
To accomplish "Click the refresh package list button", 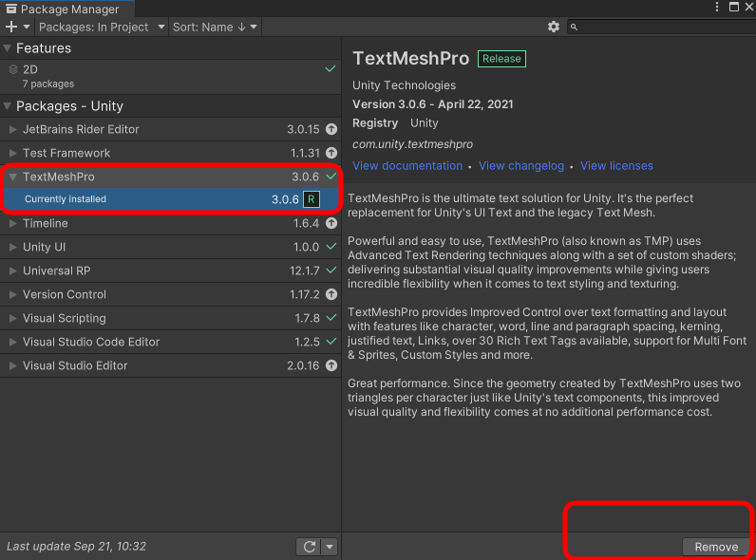I will click(x=309, y=547).
